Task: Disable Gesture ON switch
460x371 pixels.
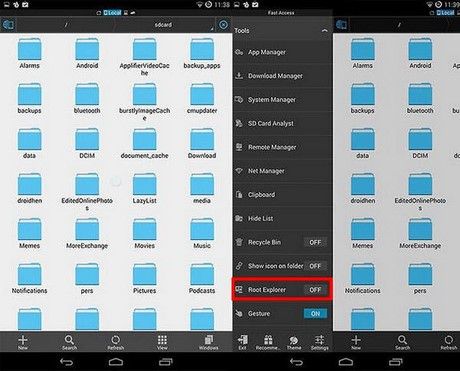Action: (x=315, y=314)
